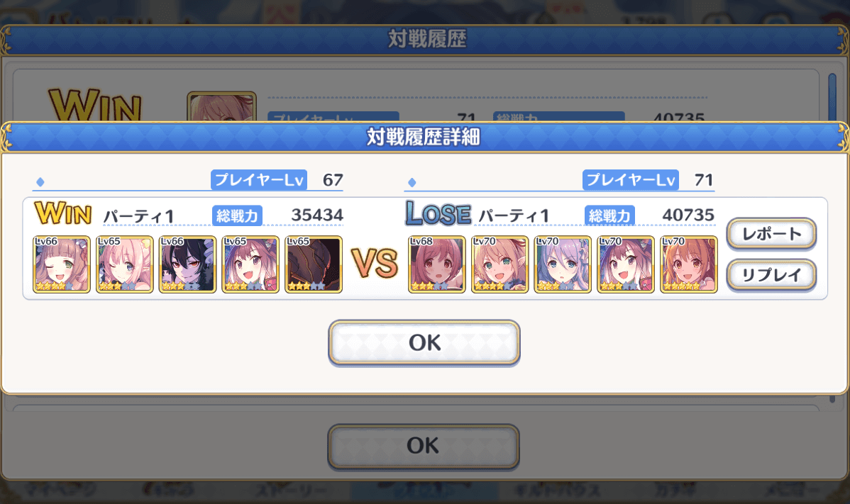Image resolution: width=850 pixels, height=504 pixels.
Task: Click the background history OK button
Action: pyautogui.click(x=424, y=446)
